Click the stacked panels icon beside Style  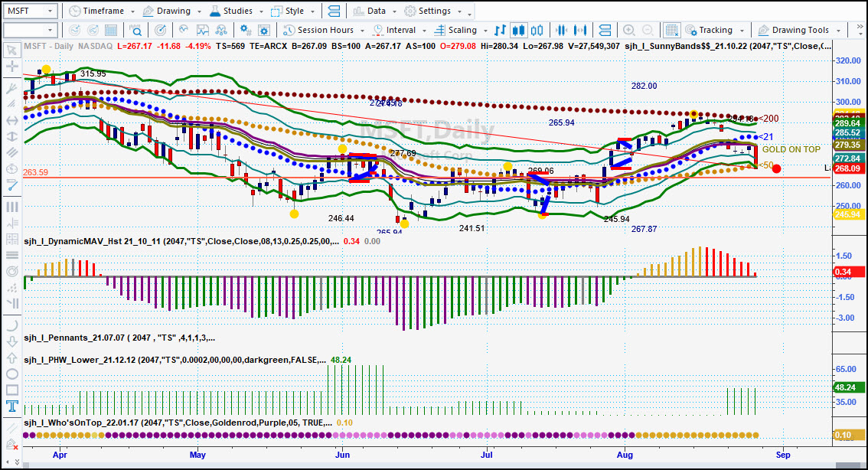pos(334,11)
